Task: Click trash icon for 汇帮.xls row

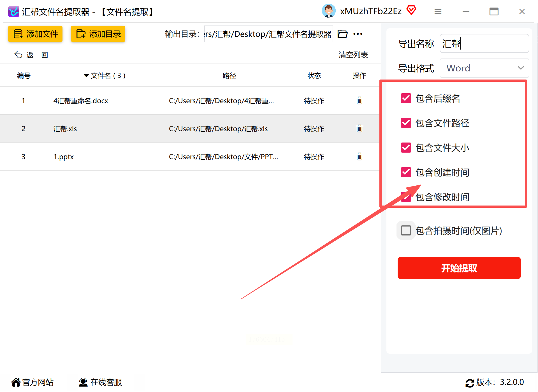Action: click(359, 129)
